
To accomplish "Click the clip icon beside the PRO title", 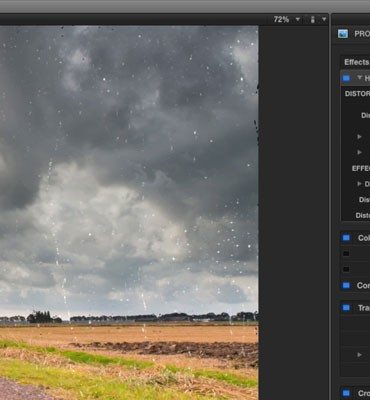I will tap(343, 34).
